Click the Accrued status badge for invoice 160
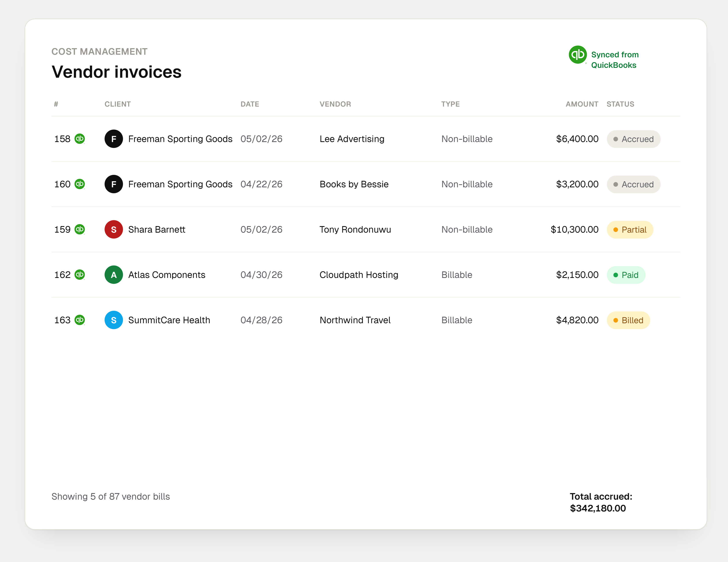 633,184
